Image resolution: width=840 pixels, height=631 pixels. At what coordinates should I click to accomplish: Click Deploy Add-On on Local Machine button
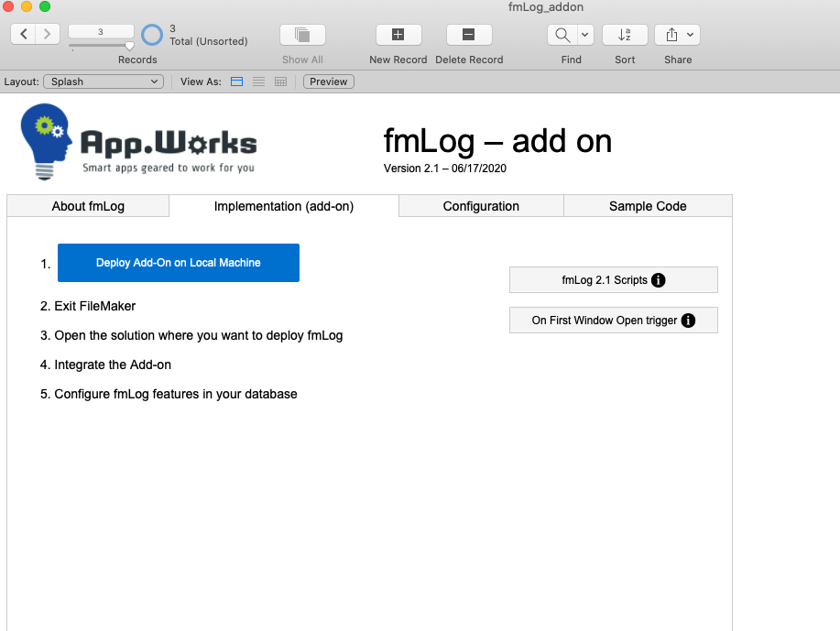pos(179,263)
